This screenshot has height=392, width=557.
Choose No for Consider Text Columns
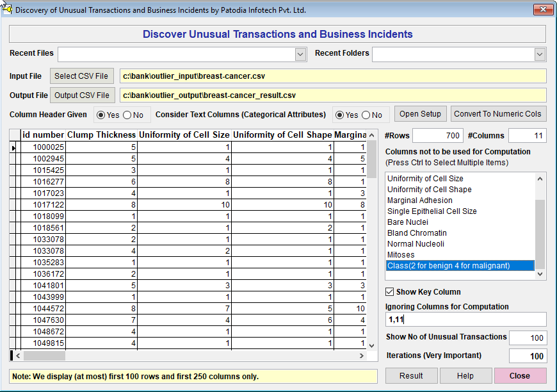click(366, 115)
